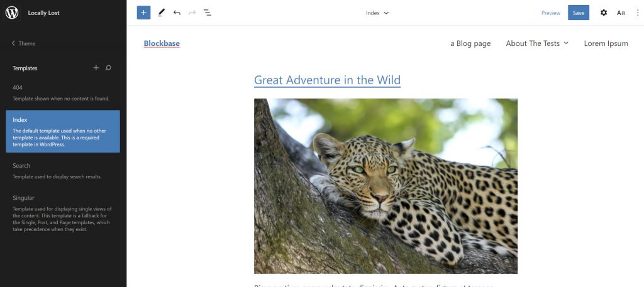Toggle the block inserter plus button

click(143, 13)
